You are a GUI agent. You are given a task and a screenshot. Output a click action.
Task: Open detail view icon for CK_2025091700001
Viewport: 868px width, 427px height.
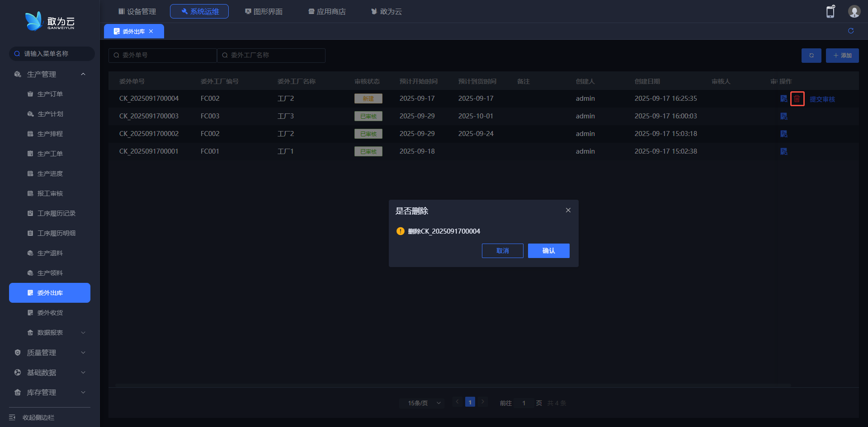tap(784, 151)
